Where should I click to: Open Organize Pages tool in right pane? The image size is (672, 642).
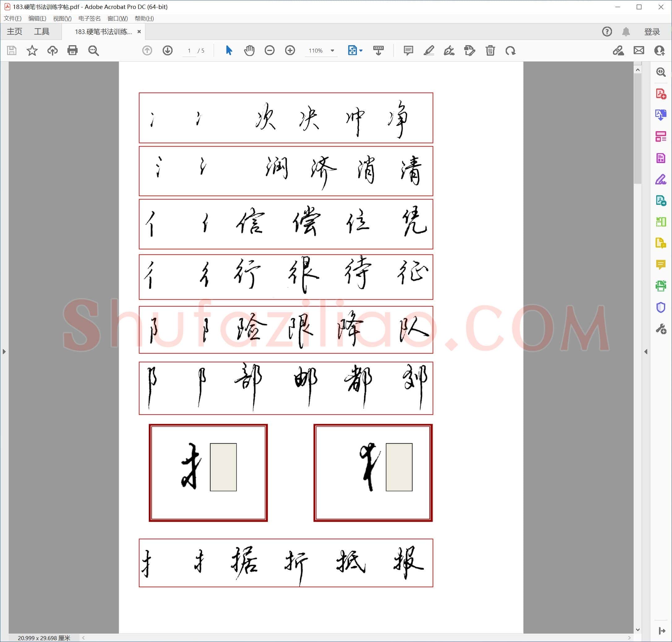[661, 136]
